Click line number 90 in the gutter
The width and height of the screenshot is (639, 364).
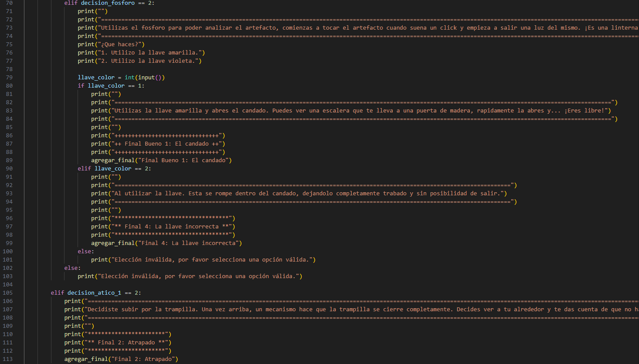point(9,169)
